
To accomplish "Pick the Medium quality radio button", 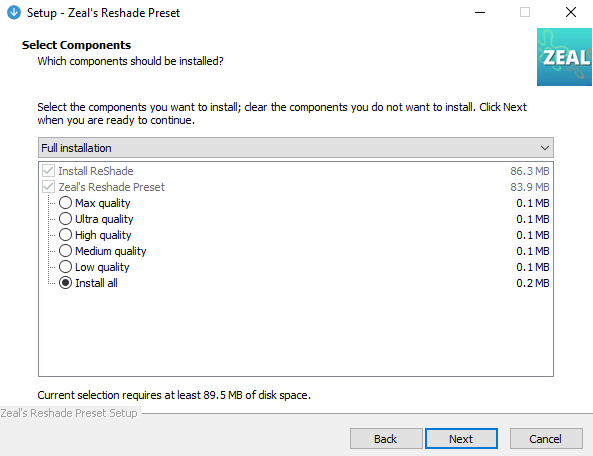I will pyautogui.click(x=65, y=251).
